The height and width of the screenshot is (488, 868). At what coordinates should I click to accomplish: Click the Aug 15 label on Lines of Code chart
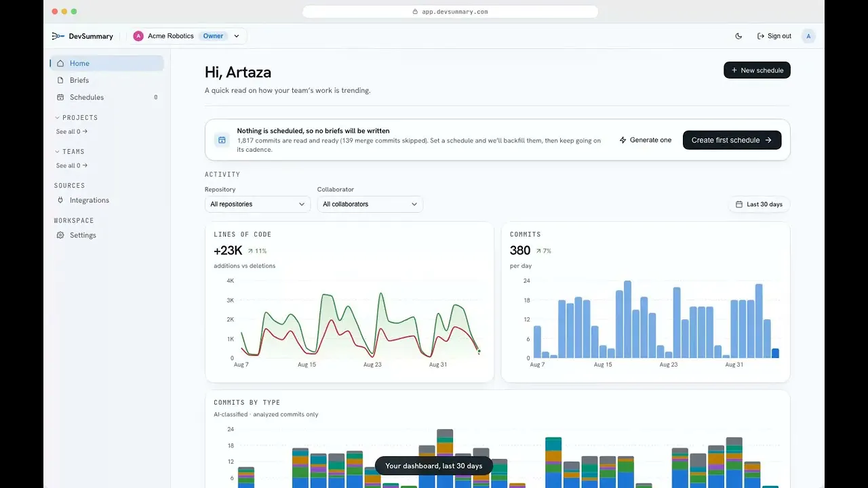tap(307, 365)
